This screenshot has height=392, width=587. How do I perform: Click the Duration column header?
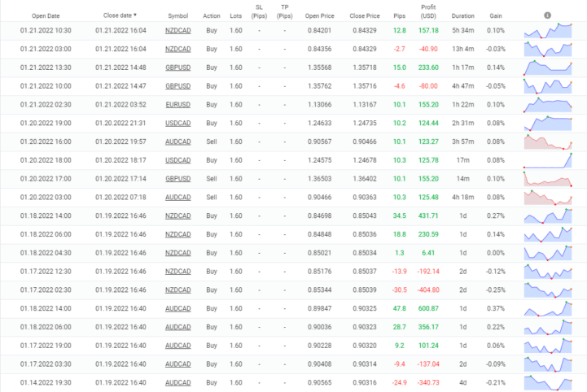tap(462, 15)
